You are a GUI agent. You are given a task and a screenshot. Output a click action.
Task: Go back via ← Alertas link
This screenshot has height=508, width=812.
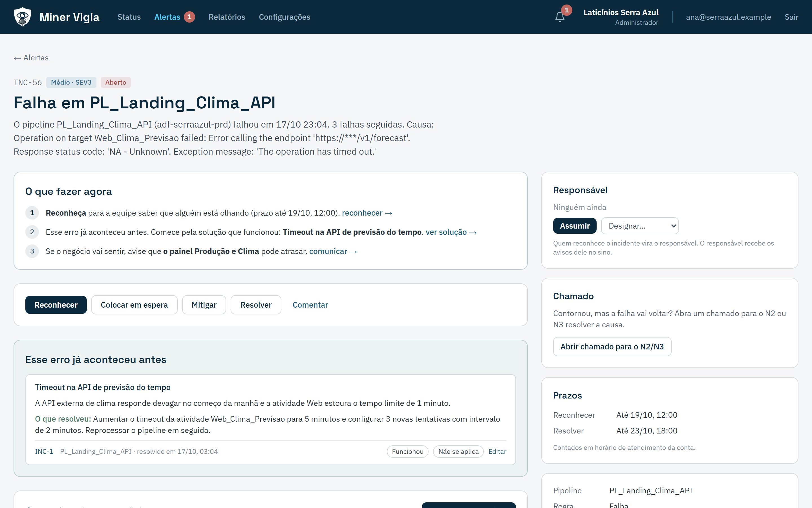point(31,58)
